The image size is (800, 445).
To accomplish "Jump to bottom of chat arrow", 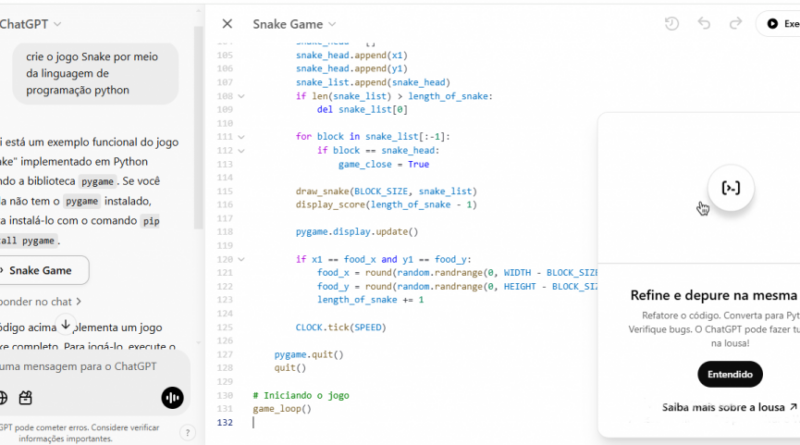I will 65,325.
